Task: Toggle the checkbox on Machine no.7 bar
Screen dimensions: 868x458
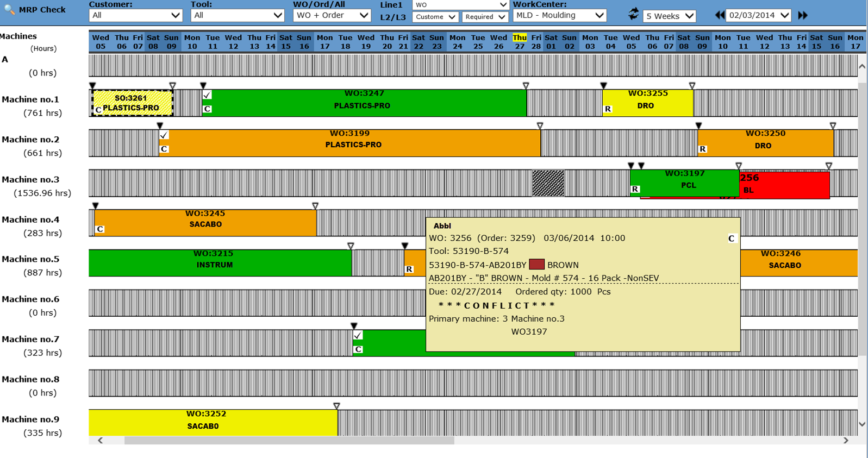Action: tap(358, 335)
